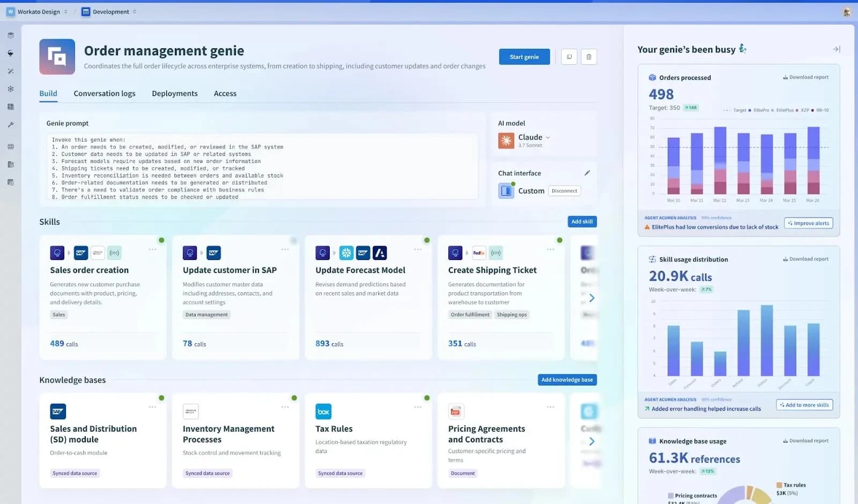Click status dot on Tax Rules card
This screenshot has width=858, height=504.
pos(427,398)
